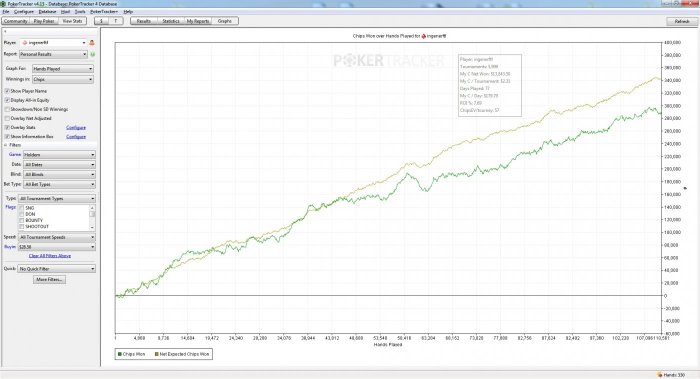Select the T tournament mode button

116,21
